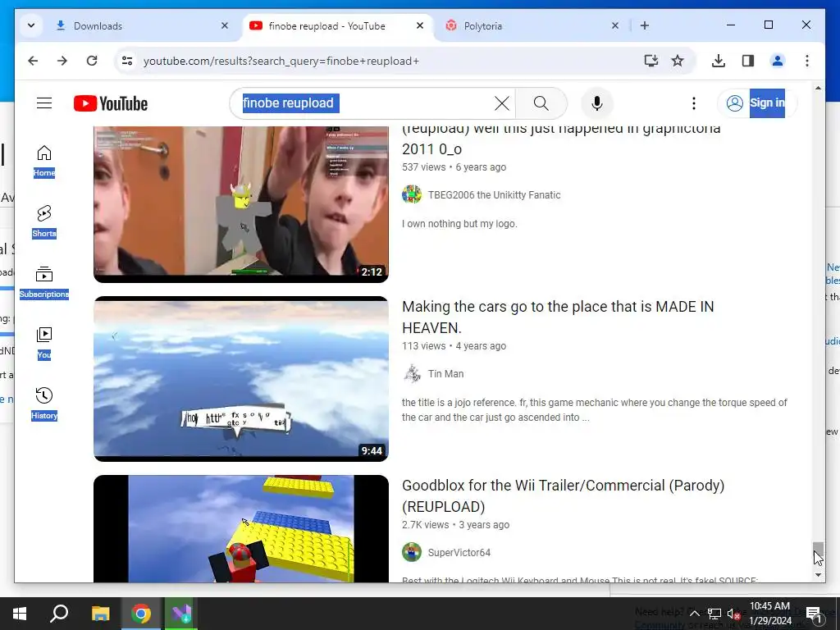840x630 pixels.
Task: Show hidden system tray icons
Action: (x=694, y=614)
